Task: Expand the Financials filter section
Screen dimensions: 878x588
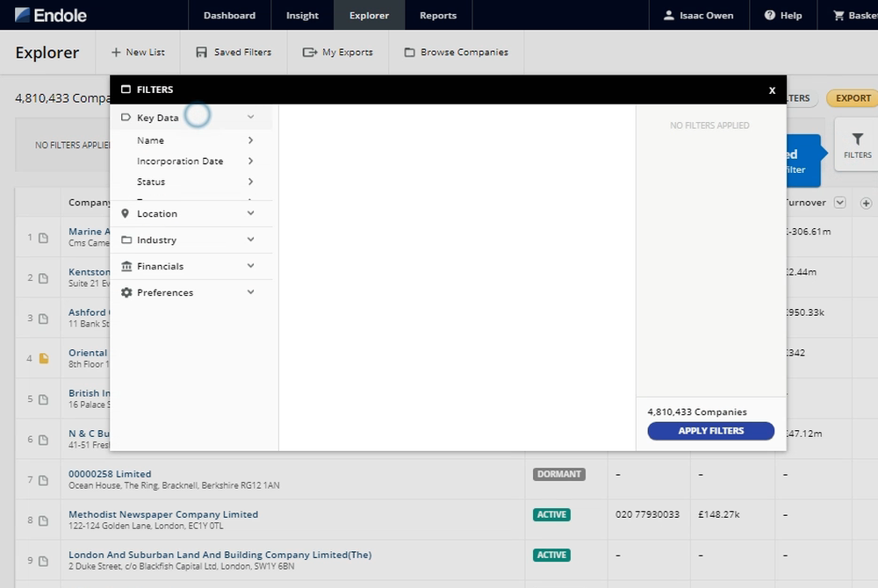Action: coord(191,266)
